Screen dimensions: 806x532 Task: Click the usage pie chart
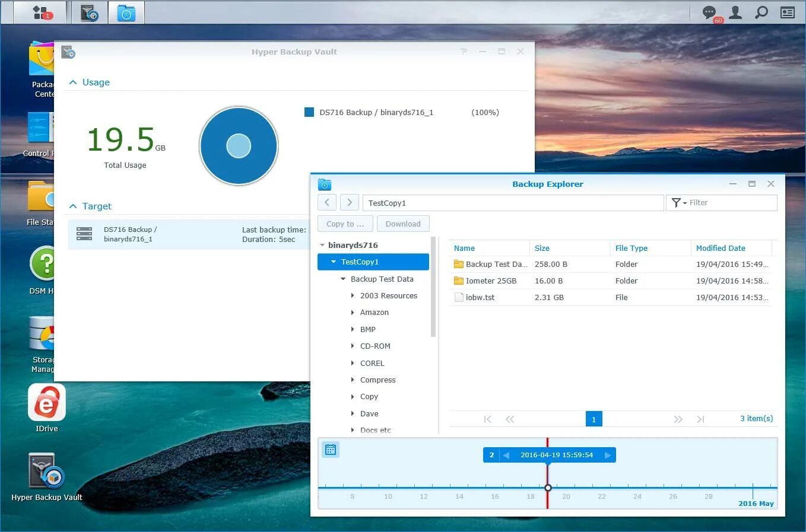click(239, 146)
